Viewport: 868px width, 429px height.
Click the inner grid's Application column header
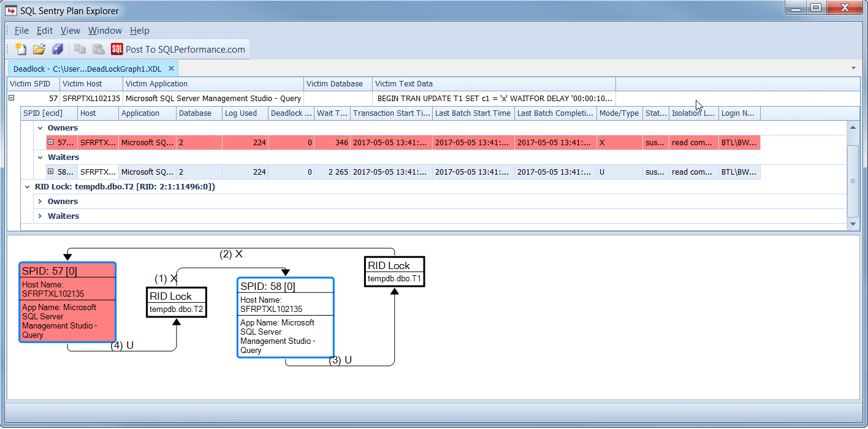click(148, 113)
